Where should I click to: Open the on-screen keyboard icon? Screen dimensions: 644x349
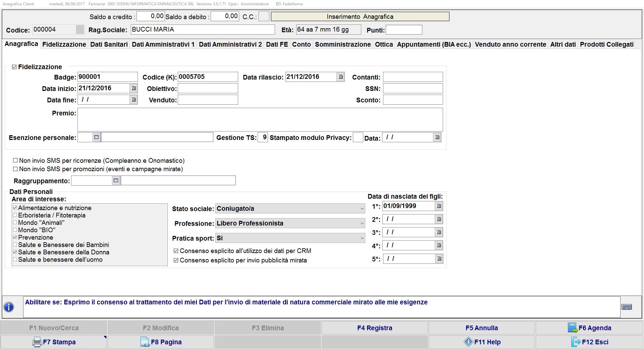pyautogui.click(x=626, y=307)
